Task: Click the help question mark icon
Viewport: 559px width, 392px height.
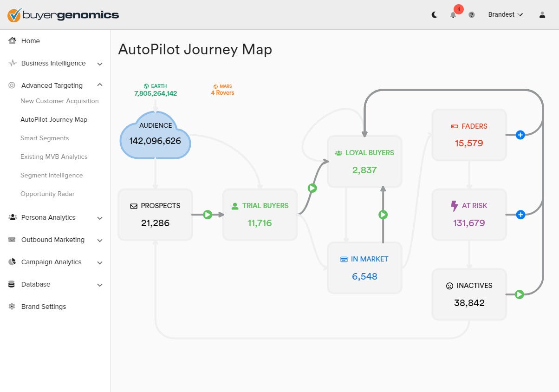Action: click(x=472, y=15)
